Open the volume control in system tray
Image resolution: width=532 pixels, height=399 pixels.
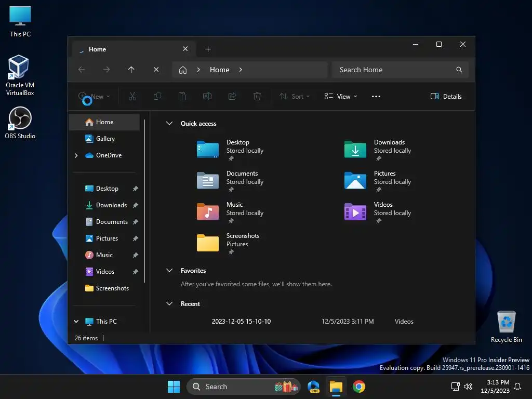coord(468,387)
